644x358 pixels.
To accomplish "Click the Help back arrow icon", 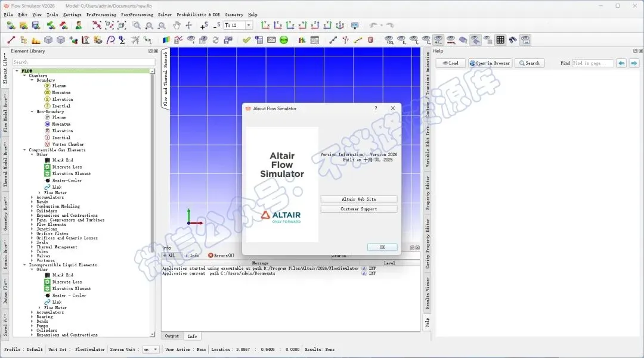I will (x=621, y=63).
